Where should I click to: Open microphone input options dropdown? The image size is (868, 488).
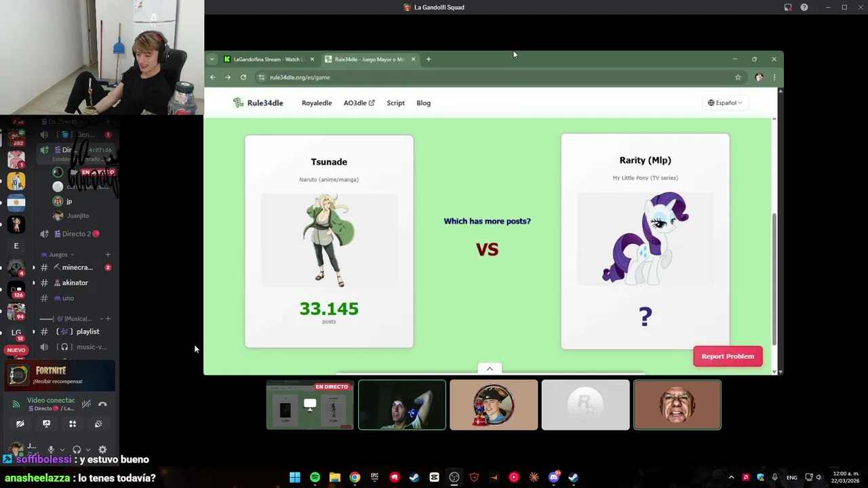[x=62, y=449]
